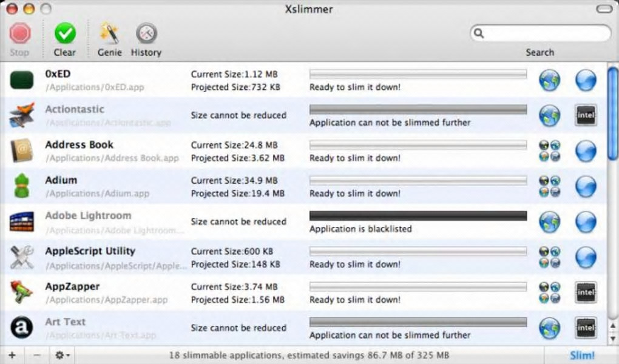Click the Current Size:24.8 MB text
Viewport: 619px width, 364px height.
click(234, 145)
